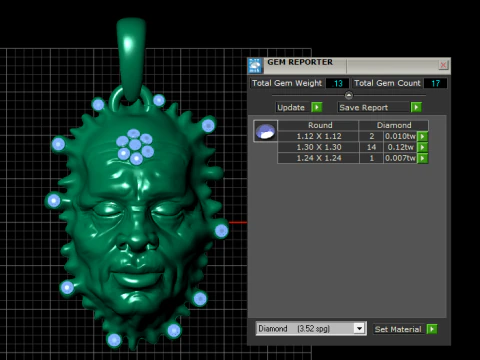Click the GEM REPORTER title bar
The image size is (480, 360).
[350, 66]
